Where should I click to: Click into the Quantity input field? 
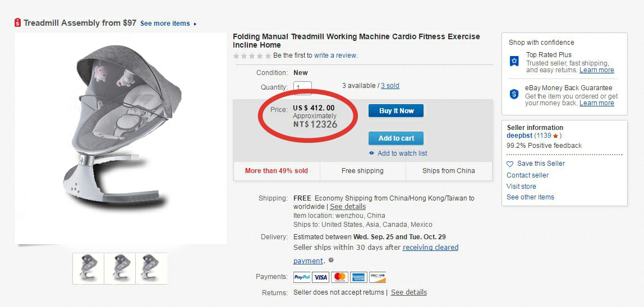(x=303, y=88)
